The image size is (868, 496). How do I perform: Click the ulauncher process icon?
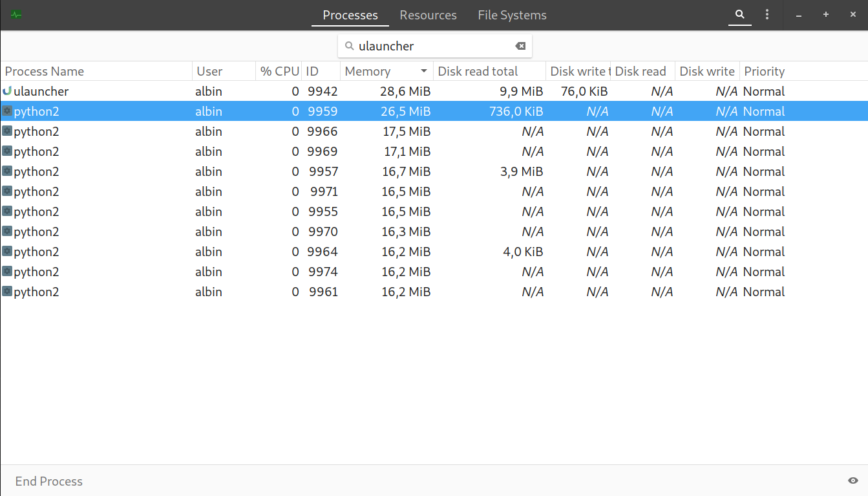point(7,91)
